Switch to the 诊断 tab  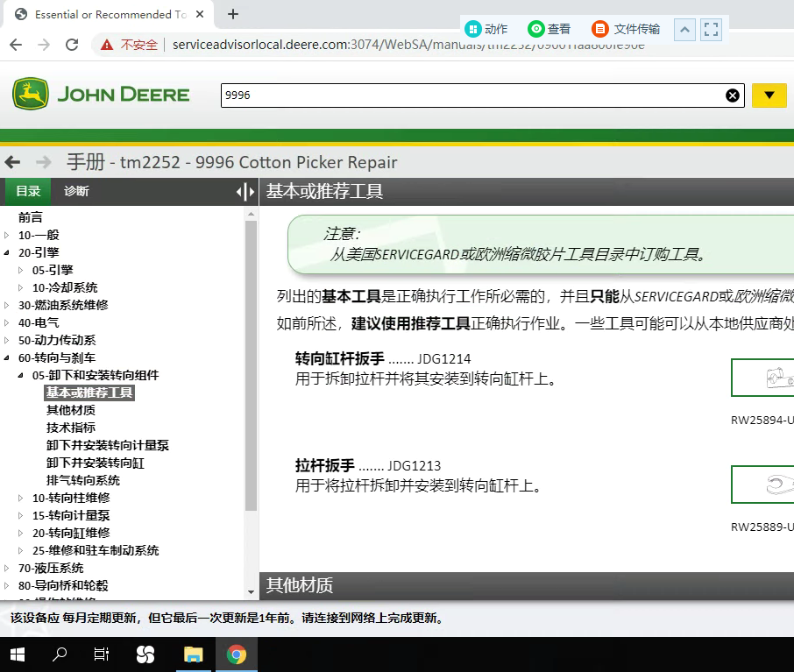(76, 191)
